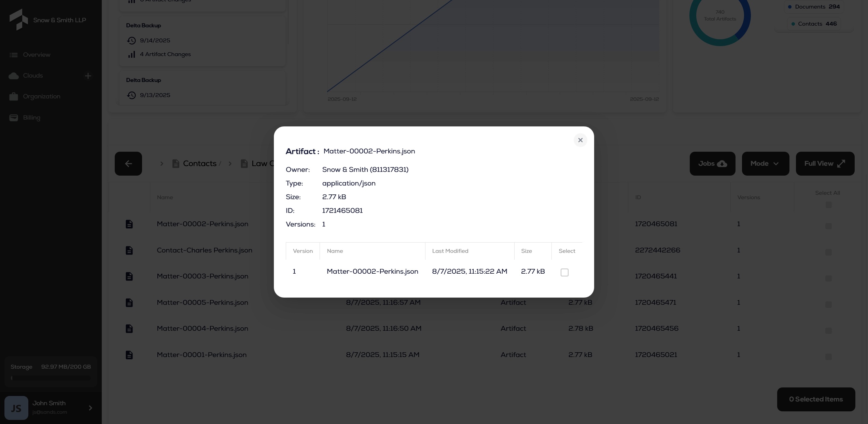The height and width of the screenshot is (424, 868).
Task: Open Billing in the sidebar
Action: pyautogui.click(x=31, y=118)
